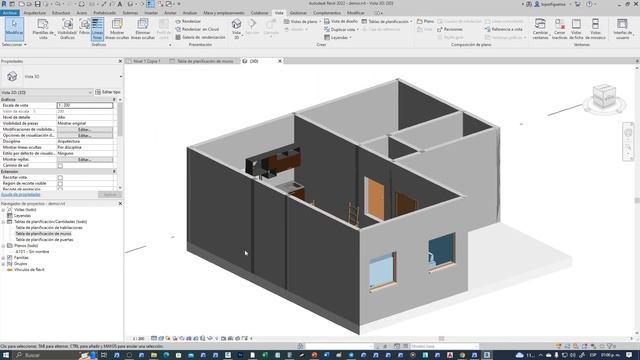Open Visibilidad/Gráficos dialog
Image resolution: width=640 pixels, height=360 pixels.
click(x=67, y=29)
